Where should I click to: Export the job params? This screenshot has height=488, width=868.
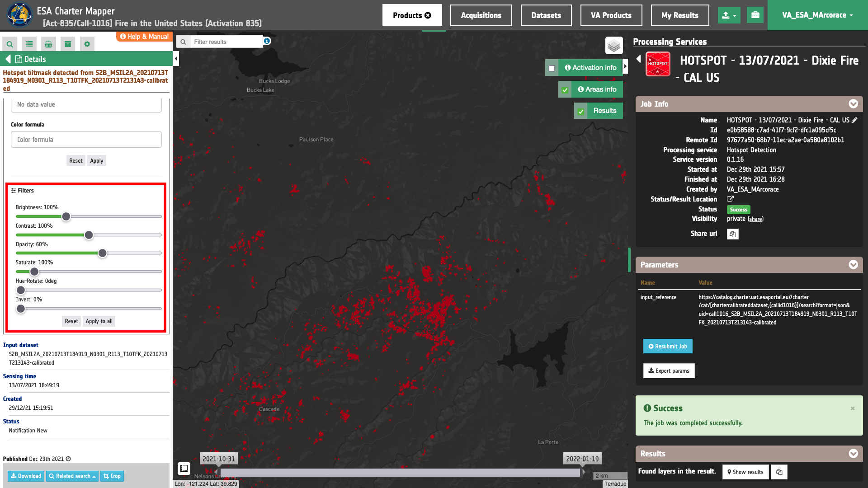(x=669, y=371)
